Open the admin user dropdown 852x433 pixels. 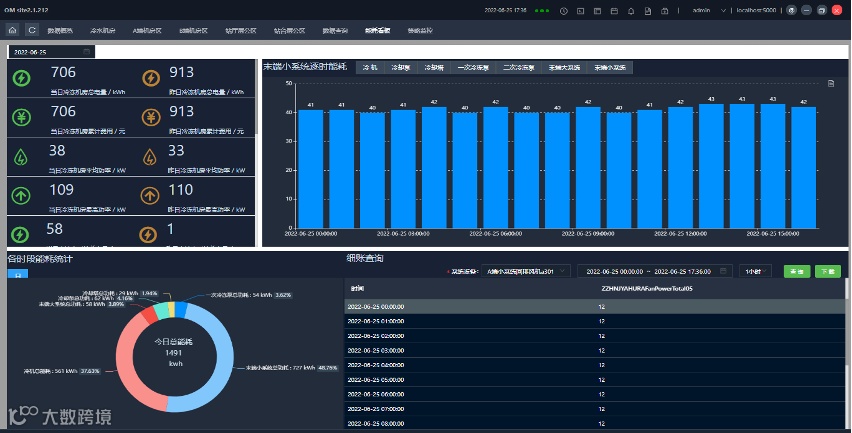tap(700, 10)
